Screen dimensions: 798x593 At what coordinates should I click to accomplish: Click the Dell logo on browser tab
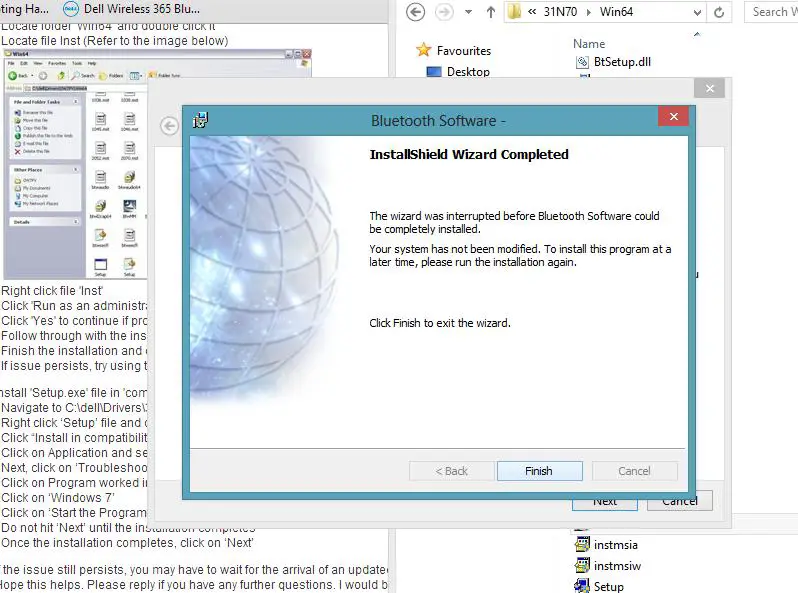(71, 9)
